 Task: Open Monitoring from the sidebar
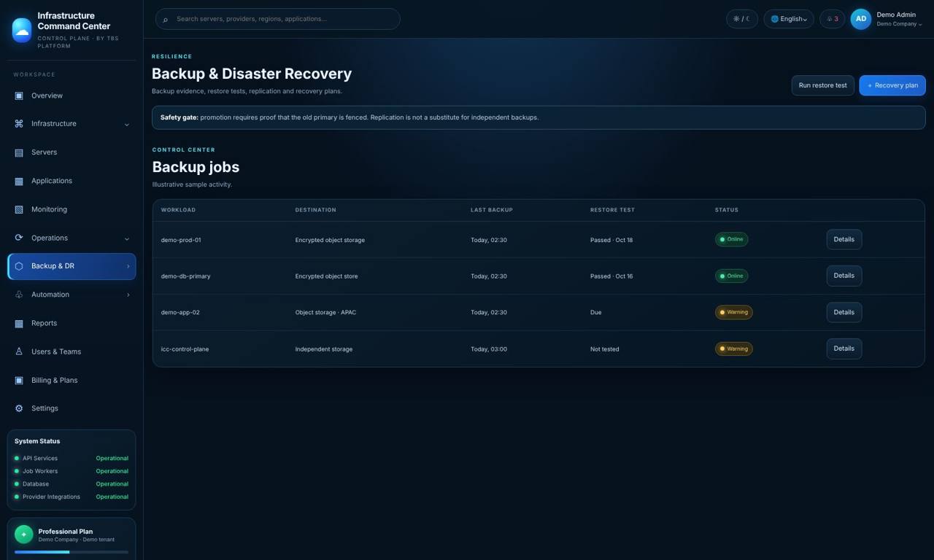72,209
